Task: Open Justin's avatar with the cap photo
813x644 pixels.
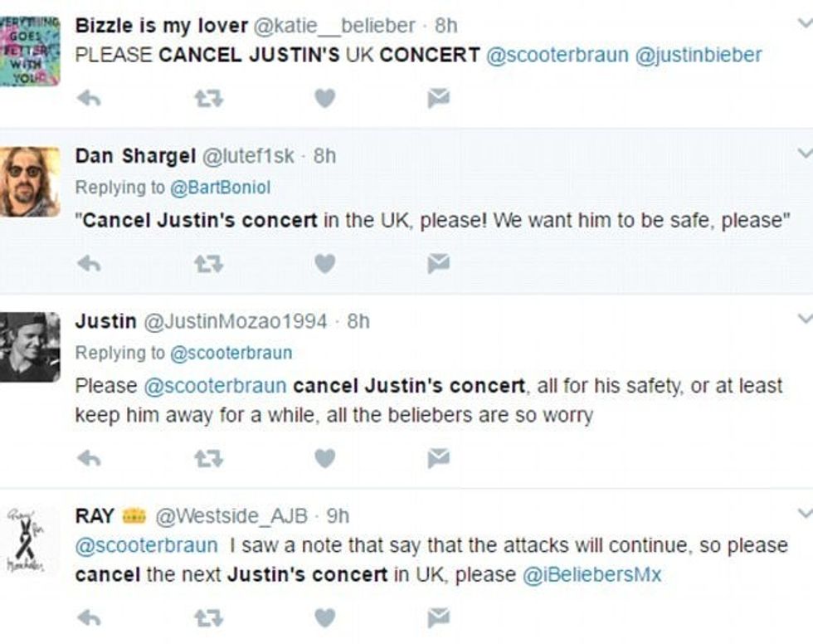Action: click(30, 347)
